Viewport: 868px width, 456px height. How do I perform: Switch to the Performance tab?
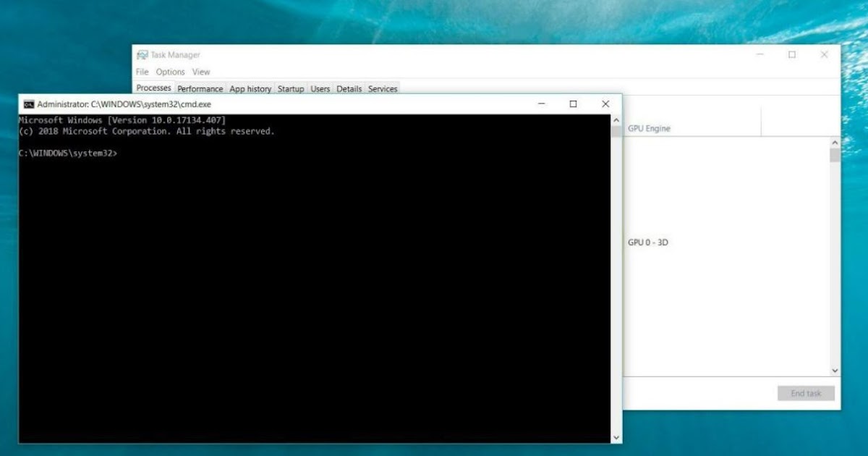click(200, 89)
